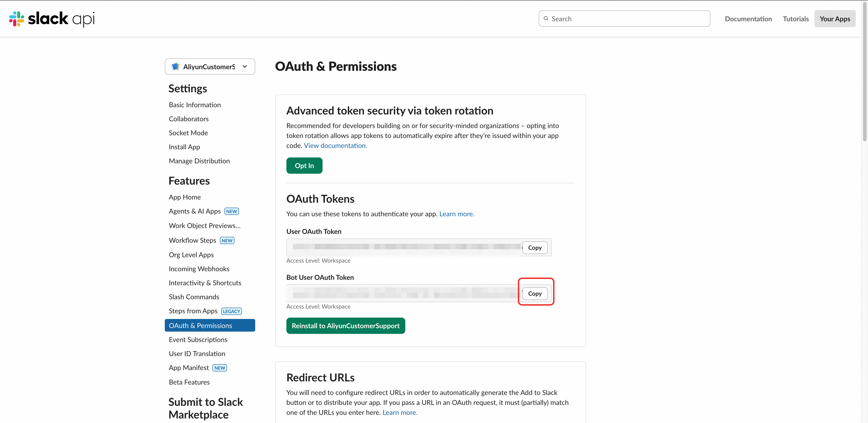Click the NEW badge beside App Manifest
868x423 pixels.
pyautogui.click(x=220, y=368)
